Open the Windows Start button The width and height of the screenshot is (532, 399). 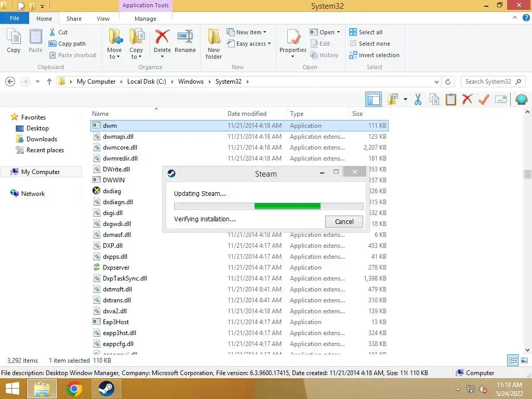pyautogui.click(x=12, y=389)
